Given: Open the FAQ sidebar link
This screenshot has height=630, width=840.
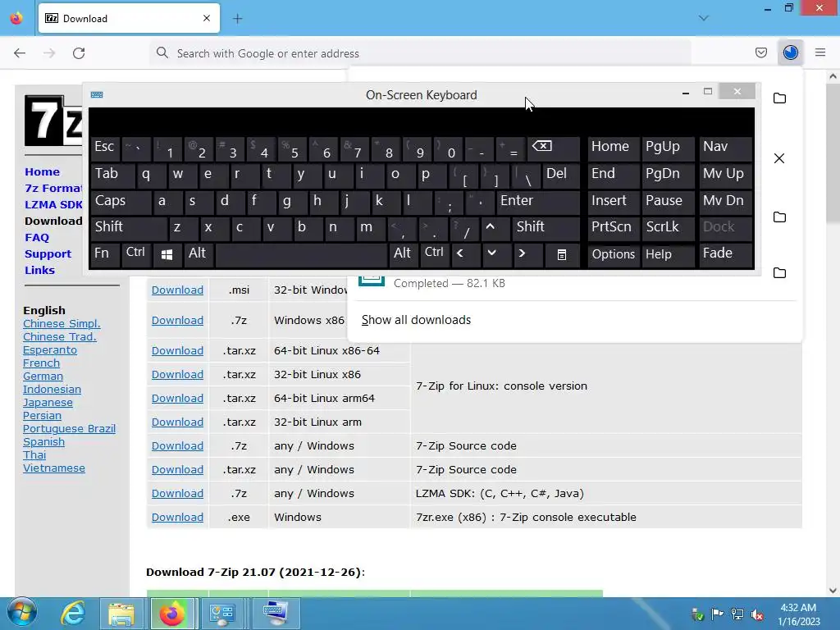Looking at the screenshot, I should [x=37, y=237].
